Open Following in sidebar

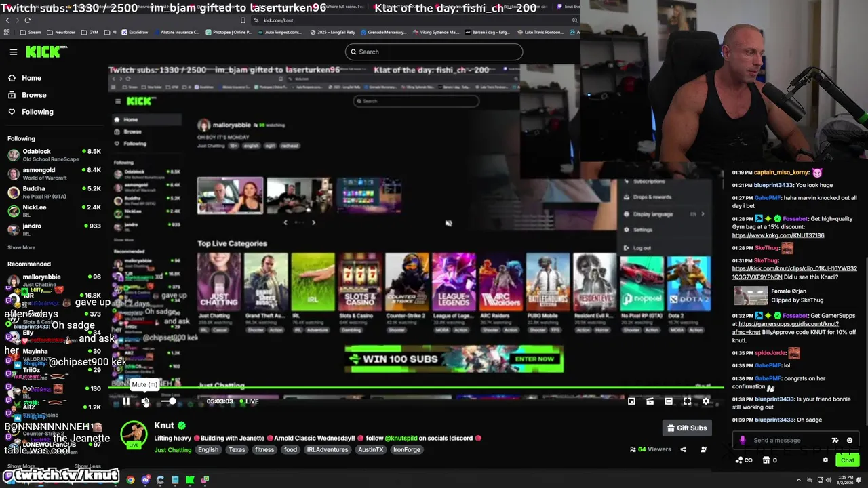[37, 112]
